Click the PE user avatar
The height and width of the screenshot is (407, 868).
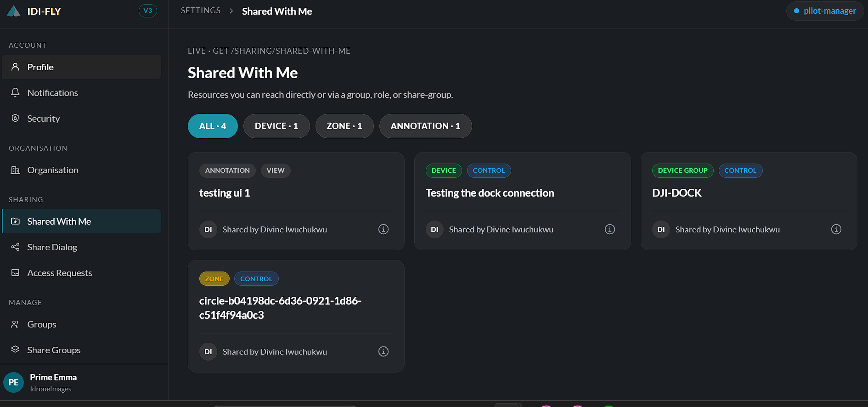14,382
